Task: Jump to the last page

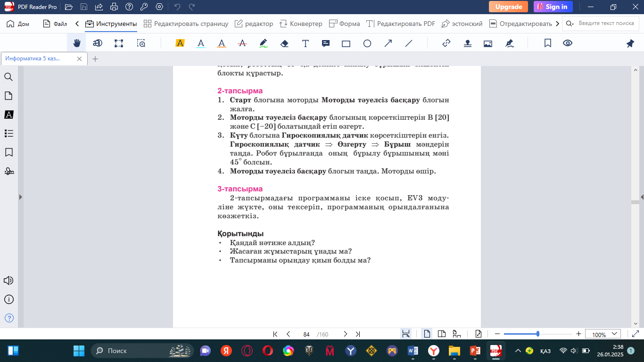Action: [x=358, y=334]
